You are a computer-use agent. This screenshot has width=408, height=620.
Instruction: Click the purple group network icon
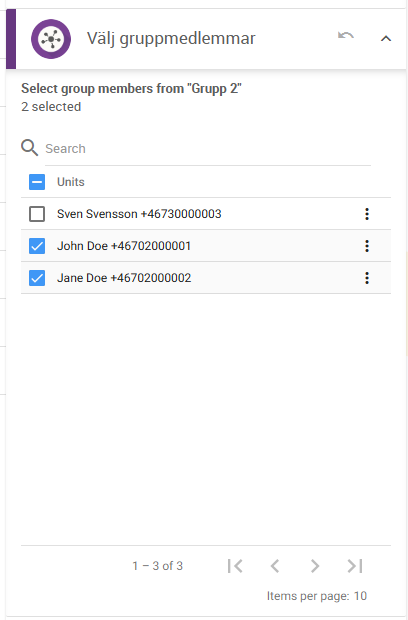pos(51,39)
